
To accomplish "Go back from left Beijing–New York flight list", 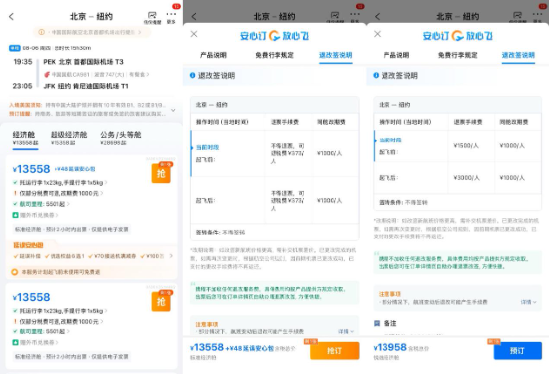I will pyautogui.click(x=12, y=16).
